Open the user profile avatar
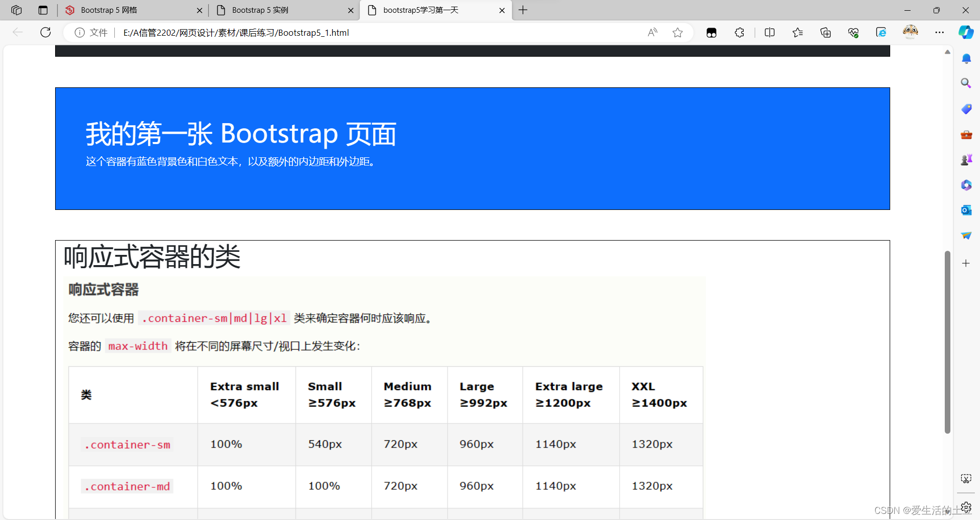 911,32
